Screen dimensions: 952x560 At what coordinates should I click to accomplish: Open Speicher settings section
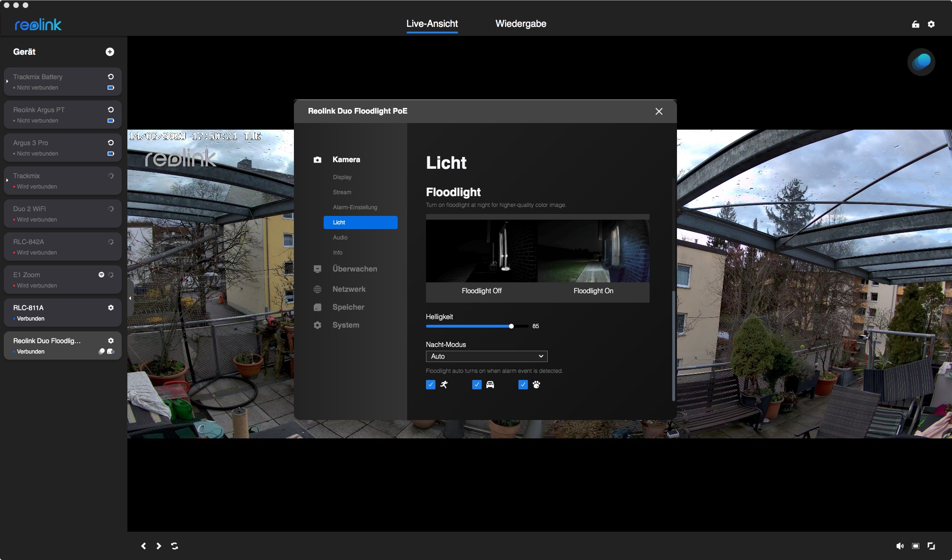[348, 307]
